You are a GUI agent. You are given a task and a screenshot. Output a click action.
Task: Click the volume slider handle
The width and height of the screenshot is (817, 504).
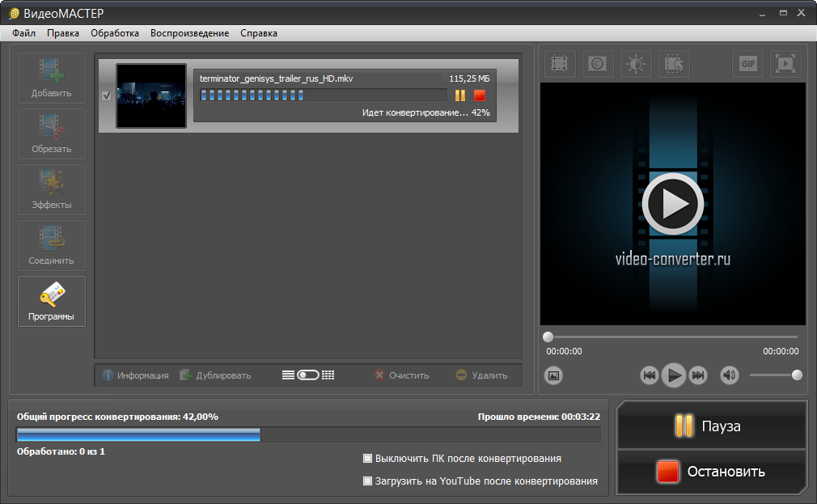[797, 375]
